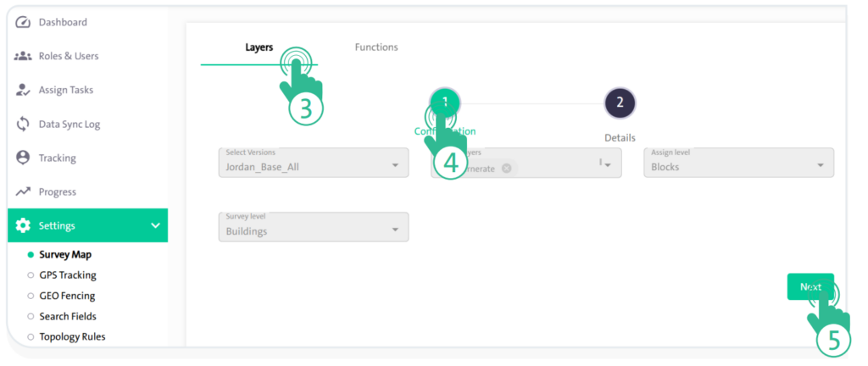
Task: Click the Settings gear icon
Action: tap(24, 226)
